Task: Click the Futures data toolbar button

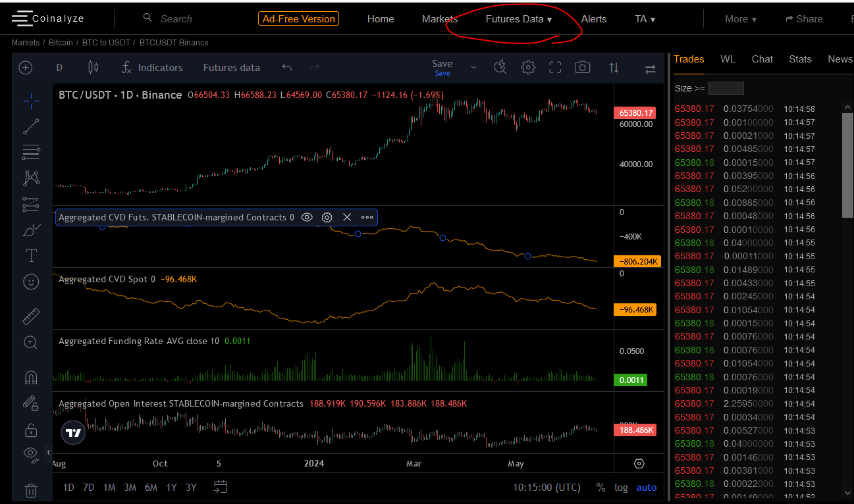Action: click(x=231, y=67)
